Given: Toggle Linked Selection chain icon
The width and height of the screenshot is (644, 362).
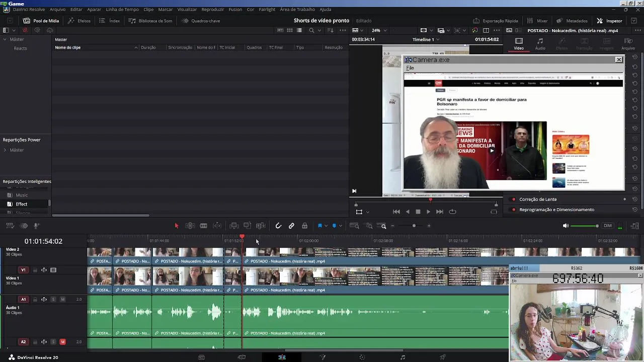Looking at the screenshot, I should pos(291,226).
